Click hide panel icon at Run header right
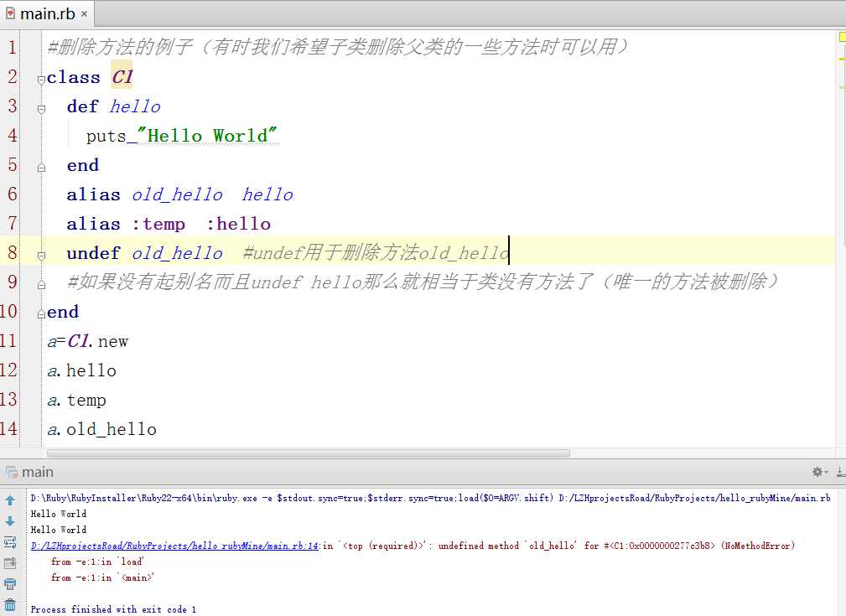The height and width of the screenshot is (616, 846). (x=841, y=472)
